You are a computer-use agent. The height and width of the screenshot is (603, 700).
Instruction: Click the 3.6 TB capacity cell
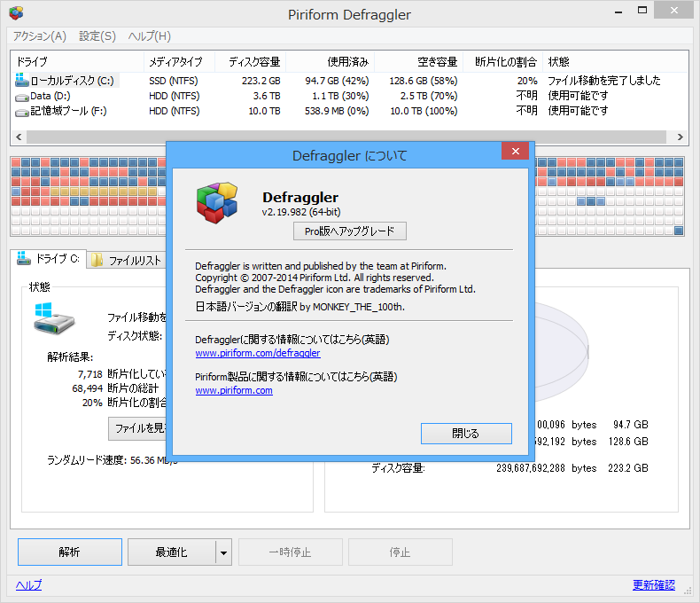coord(267,96)
